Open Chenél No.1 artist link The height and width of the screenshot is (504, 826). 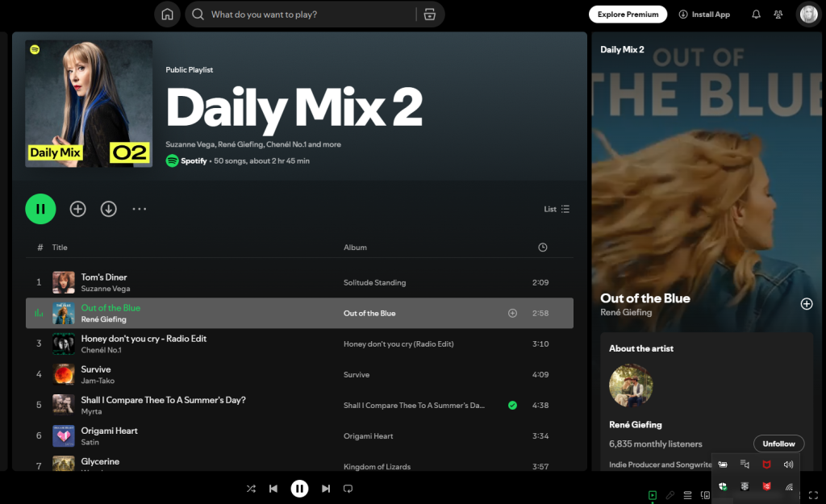(101, 350)
